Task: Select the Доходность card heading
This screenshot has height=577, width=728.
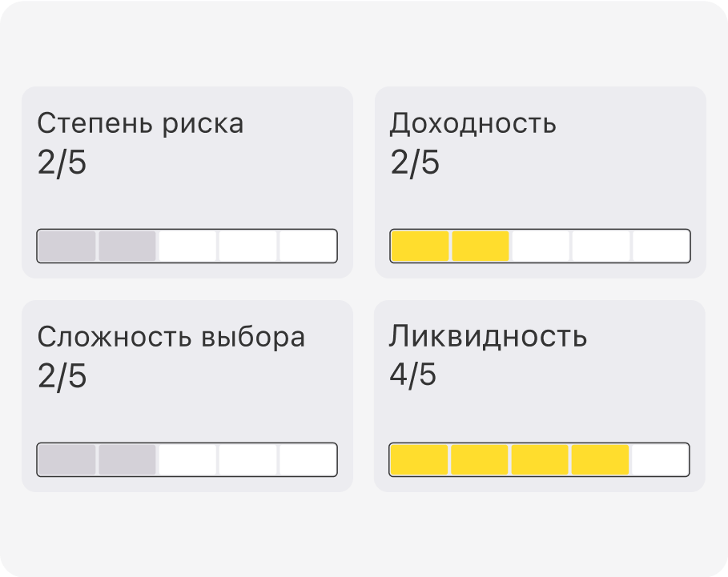Action: coord(473,124)
